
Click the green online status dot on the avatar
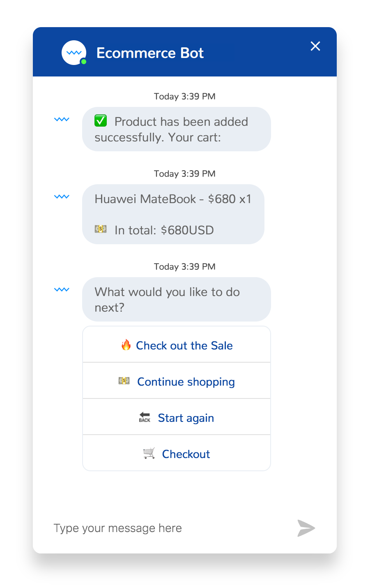pyautogui.click(x=83, y=62)
